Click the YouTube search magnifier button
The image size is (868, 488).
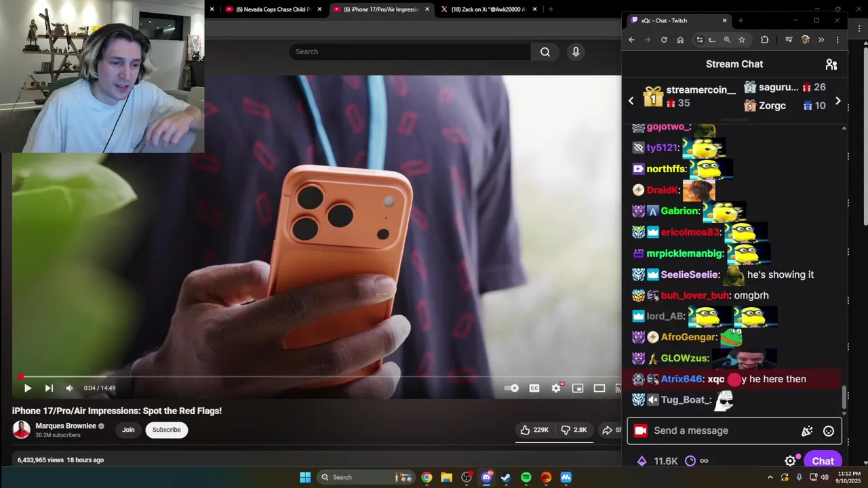click(x=545, y=52)
